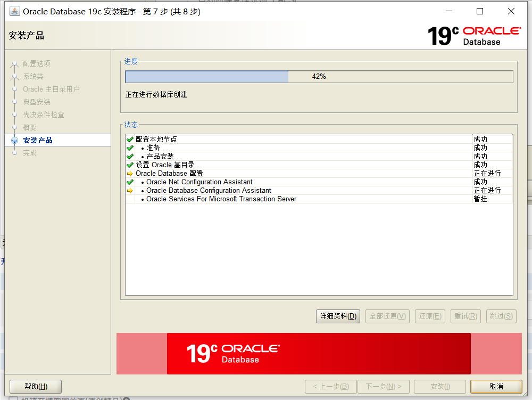The image size is (532, 400).
Task: Select the 配置选项 step in sidebar
Action: pos(37,63)
